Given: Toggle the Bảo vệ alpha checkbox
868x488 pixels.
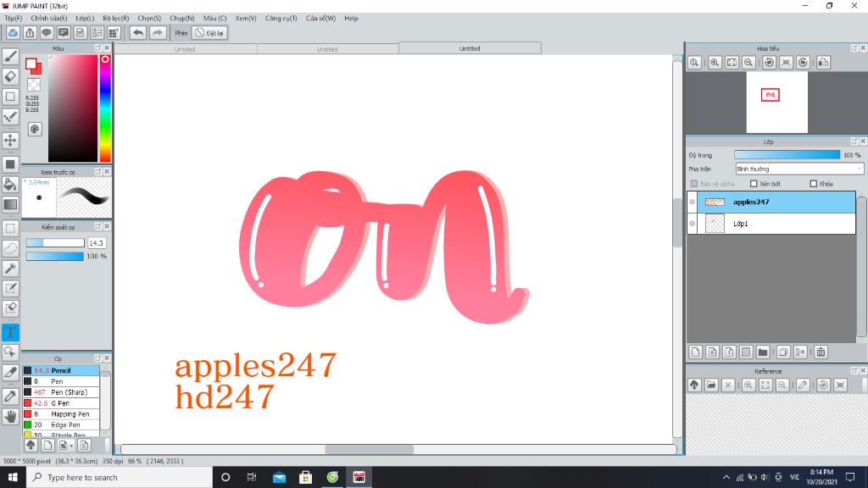Looking at the screenshot, I should pos(694,184).
